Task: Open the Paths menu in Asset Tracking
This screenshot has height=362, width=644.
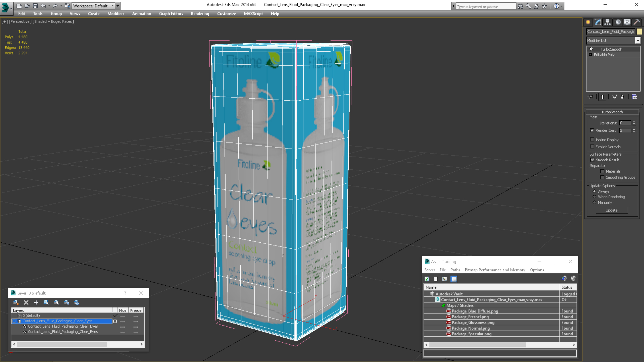Action: tap(455, 270)
